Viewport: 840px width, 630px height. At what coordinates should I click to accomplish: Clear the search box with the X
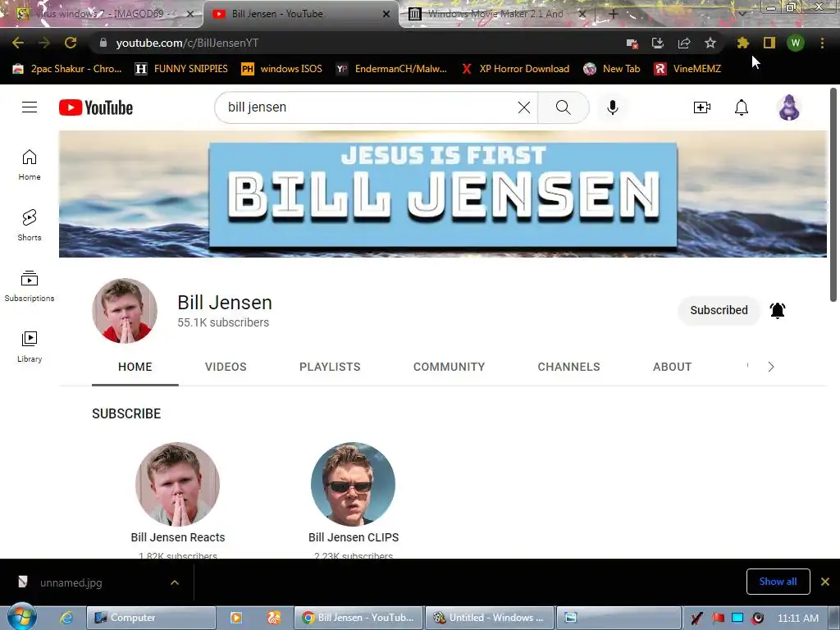524,107
